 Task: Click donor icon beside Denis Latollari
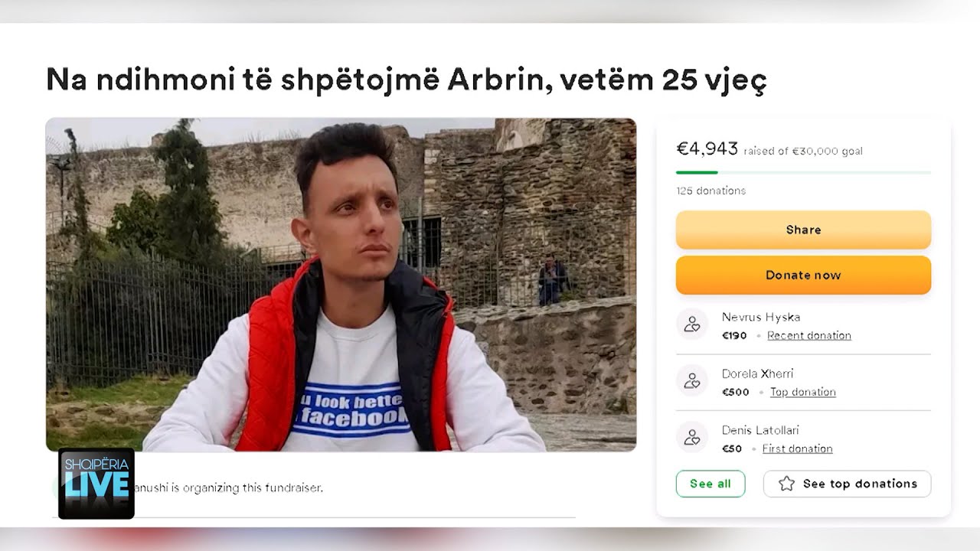[692, 437]
